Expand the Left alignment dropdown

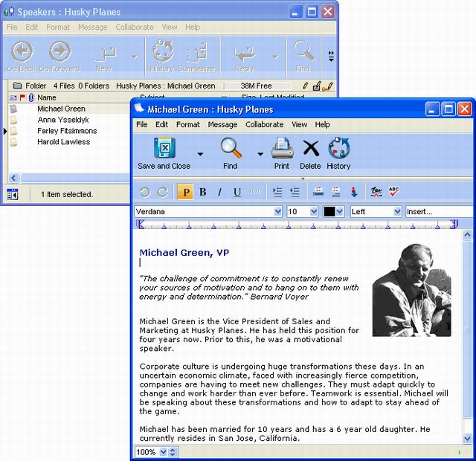(396, 211)
